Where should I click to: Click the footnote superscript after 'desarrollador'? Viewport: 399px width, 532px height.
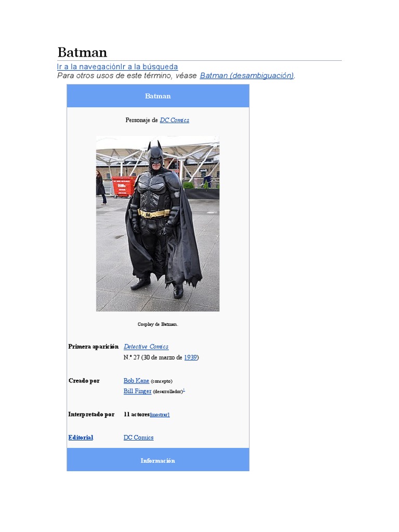pyautogui.click(x=184, y=390)
